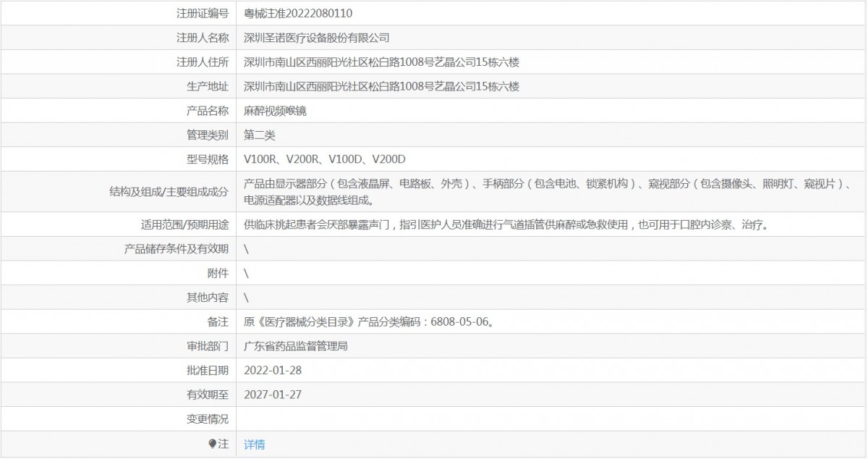This screenshot has width=868, height=459.
Task: Select registrant name 深圳圣诺医疗设备股份有限公司
Action: tap(317, 38)
